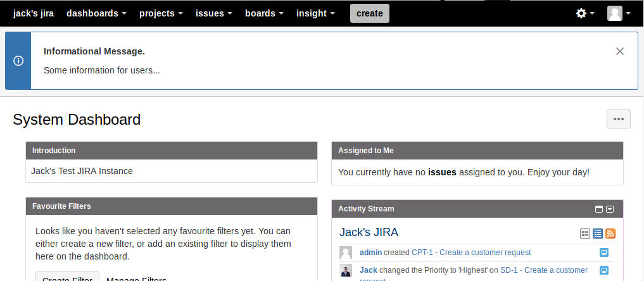Click the Favourite Filters gadget header

[x=172, y=206]
